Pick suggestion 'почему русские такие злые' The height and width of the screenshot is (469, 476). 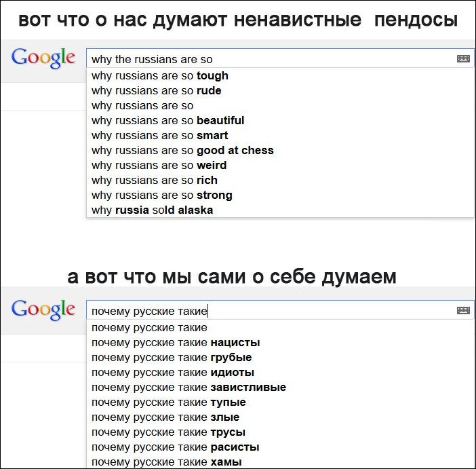(x=165, y=417)
